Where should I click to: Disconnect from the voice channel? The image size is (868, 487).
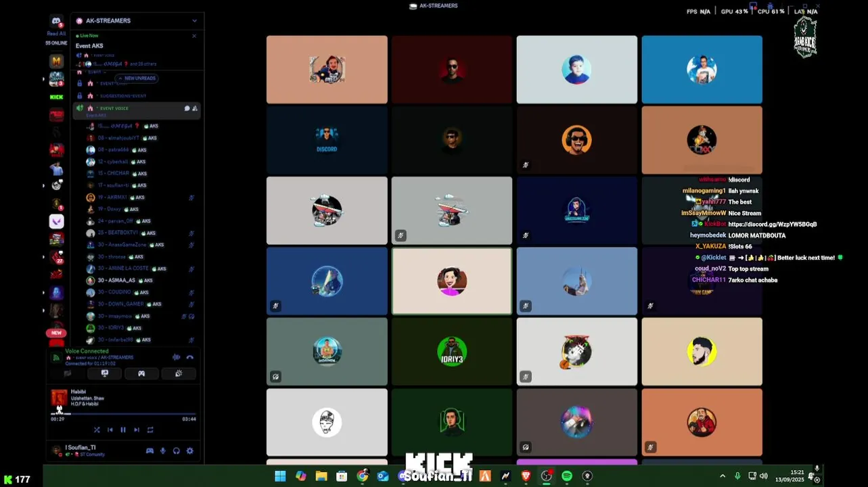coord(190,357)
